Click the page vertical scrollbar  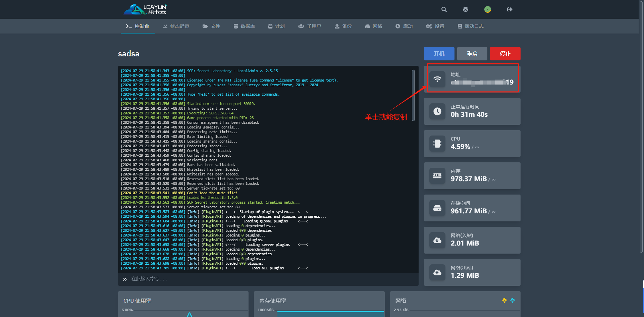click(x=641, y=127)
